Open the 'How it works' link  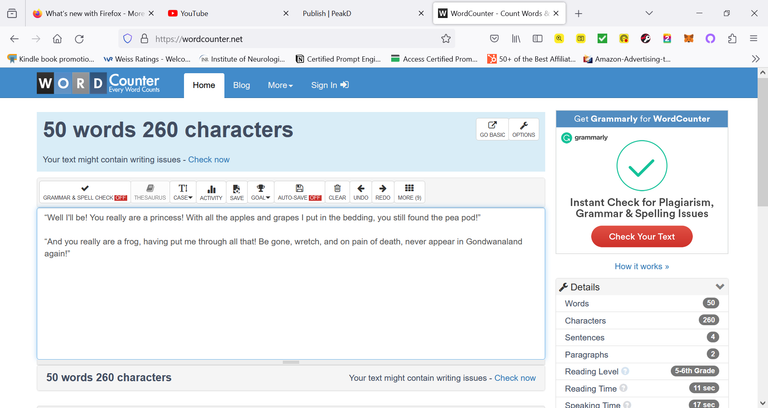[642, 266]
